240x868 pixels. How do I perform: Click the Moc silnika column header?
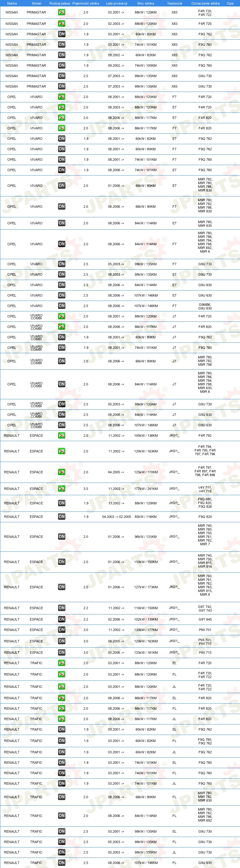click(146, 3)
